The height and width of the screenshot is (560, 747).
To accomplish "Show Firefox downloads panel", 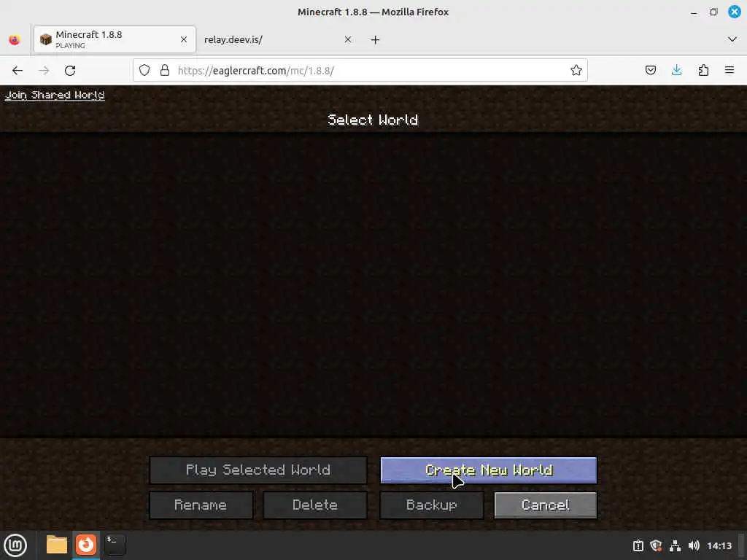I will pos(676,71).
